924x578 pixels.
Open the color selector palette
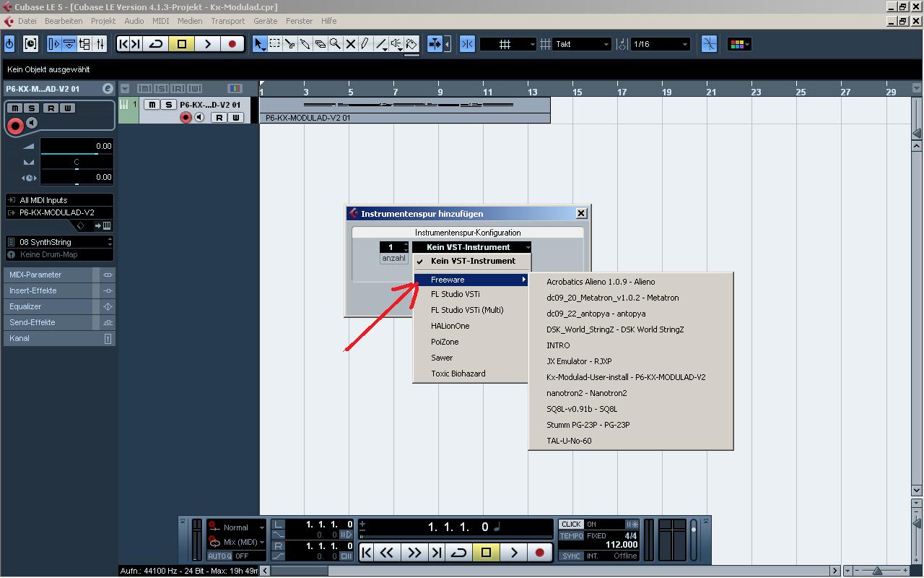tap(740, 44)
